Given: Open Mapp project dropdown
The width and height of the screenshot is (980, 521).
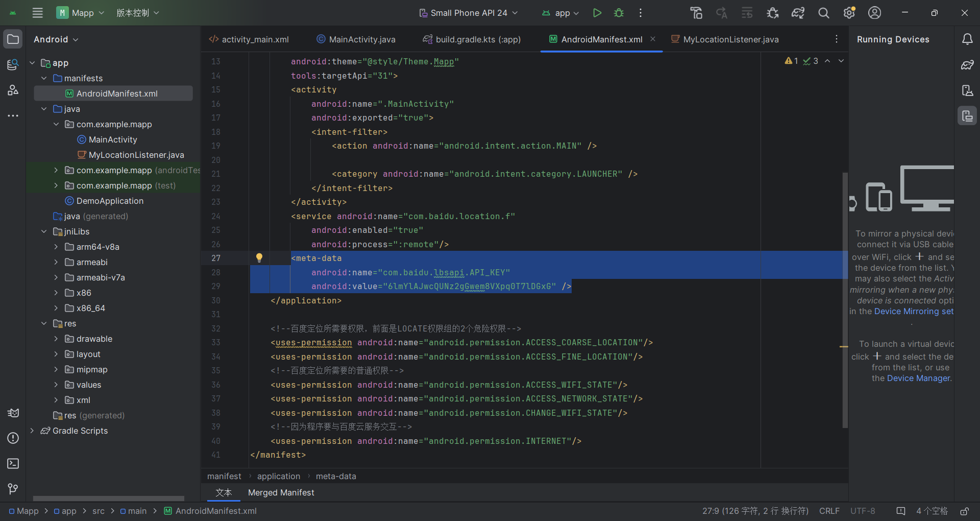Looking at the screenshot, I should (x=81, y=13).
